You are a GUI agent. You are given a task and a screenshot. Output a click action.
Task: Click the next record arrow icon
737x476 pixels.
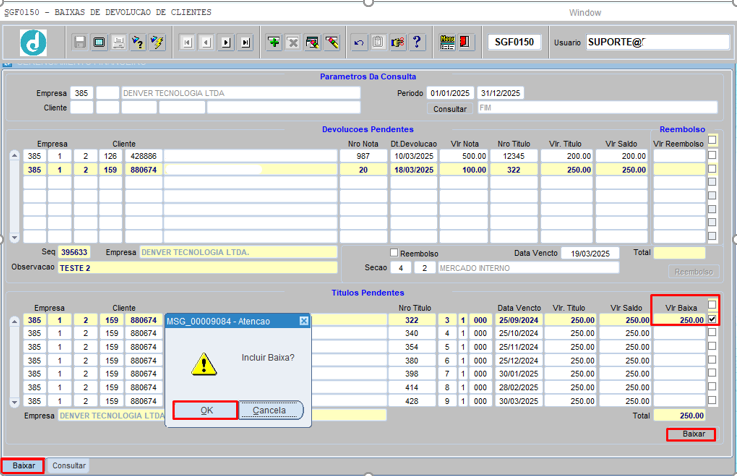pos(226,42)
